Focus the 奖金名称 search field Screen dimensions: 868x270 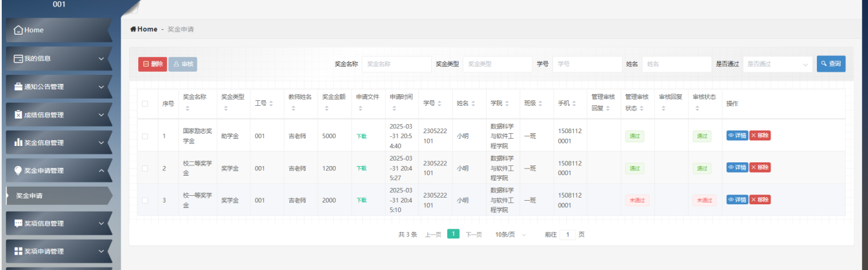397,64
